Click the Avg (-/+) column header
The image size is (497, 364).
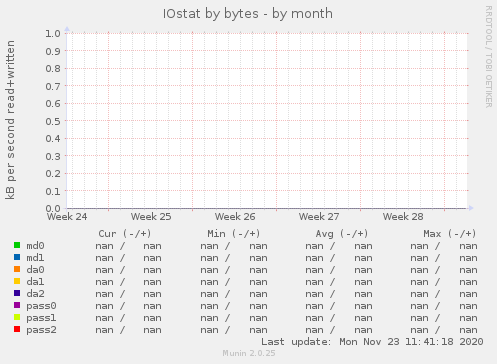(342, 234)
